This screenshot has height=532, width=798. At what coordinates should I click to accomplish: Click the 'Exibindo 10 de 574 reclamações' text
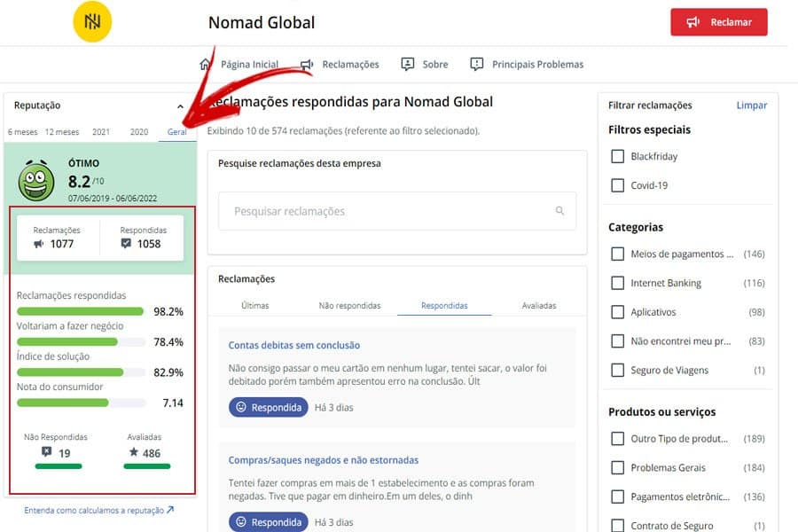[343, 131]
